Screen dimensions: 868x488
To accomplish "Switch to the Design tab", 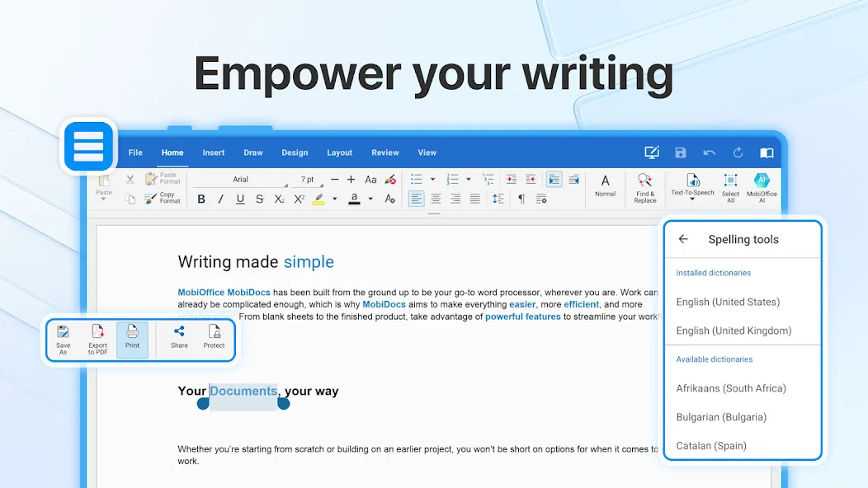I will (x=295, y=152).
